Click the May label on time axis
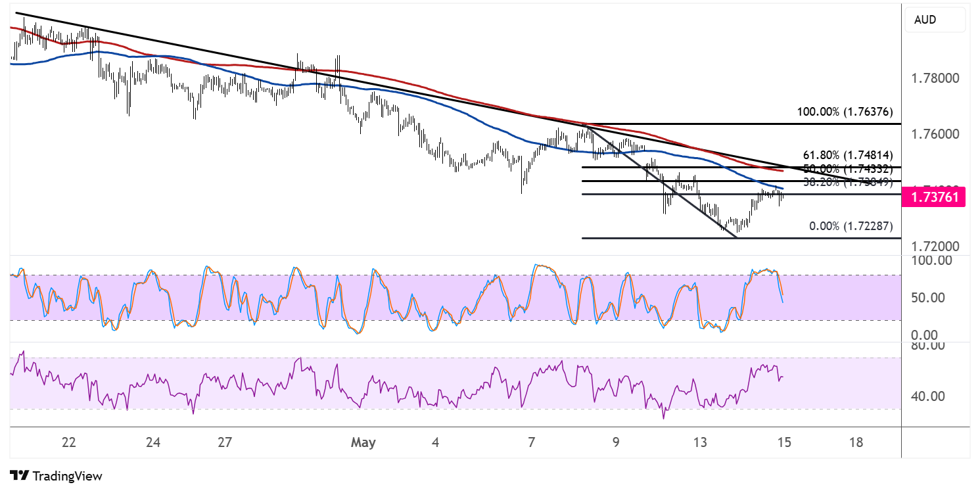 [363, 442]
